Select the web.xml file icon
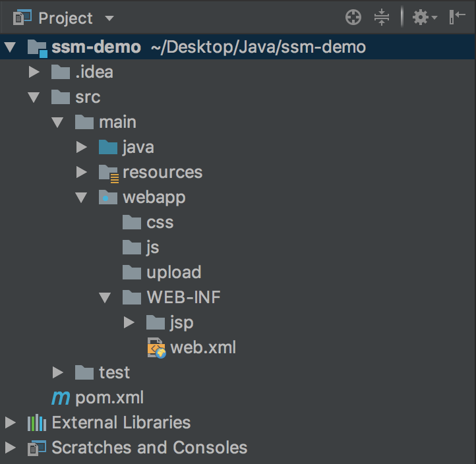Viewport: 476px width, 464px height. tap(156, 348)
